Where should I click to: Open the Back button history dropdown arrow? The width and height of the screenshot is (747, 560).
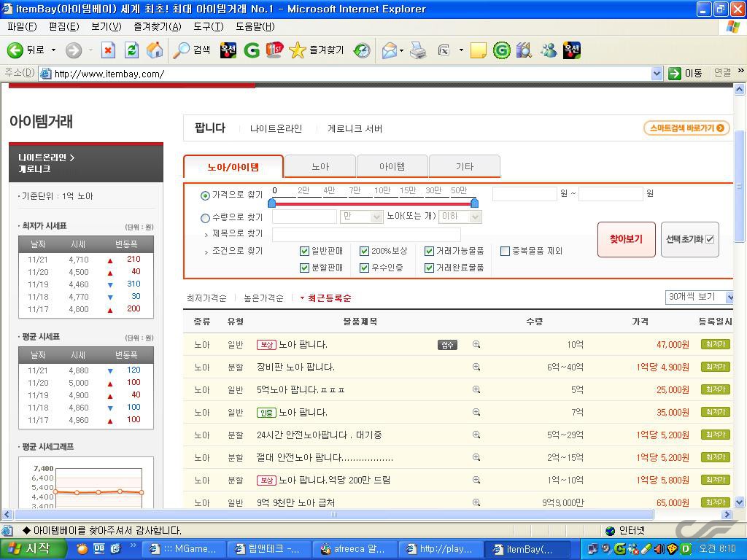(53, 50)
